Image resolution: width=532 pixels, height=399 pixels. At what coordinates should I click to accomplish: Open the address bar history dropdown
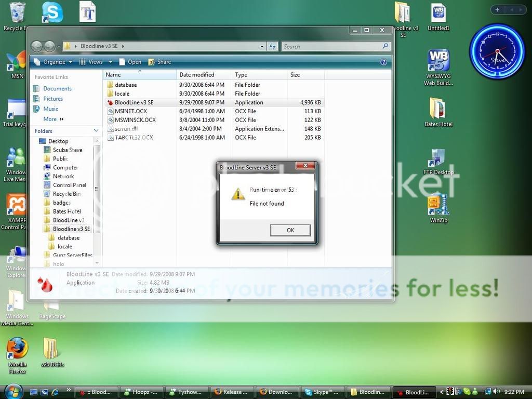[262, 46]
